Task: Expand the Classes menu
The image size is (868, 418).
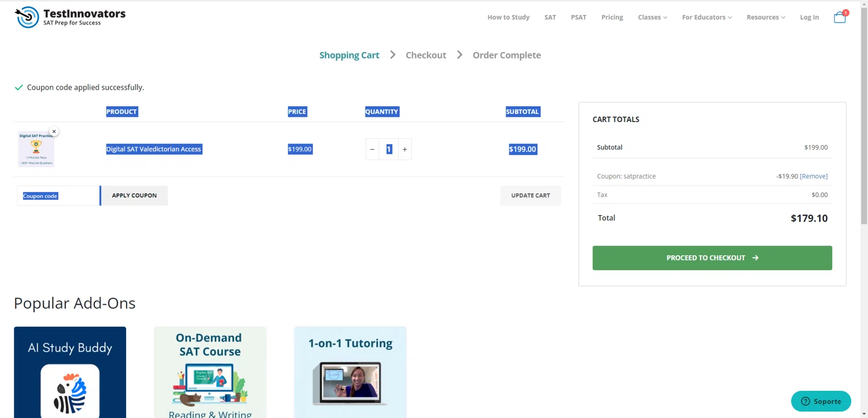Action: 652,17
